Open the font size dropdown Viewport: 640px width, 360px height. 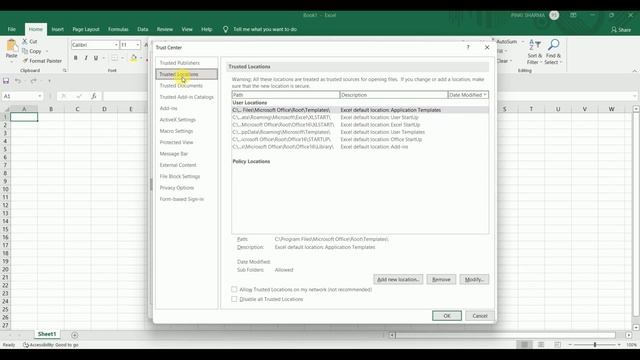click(138, 45)
